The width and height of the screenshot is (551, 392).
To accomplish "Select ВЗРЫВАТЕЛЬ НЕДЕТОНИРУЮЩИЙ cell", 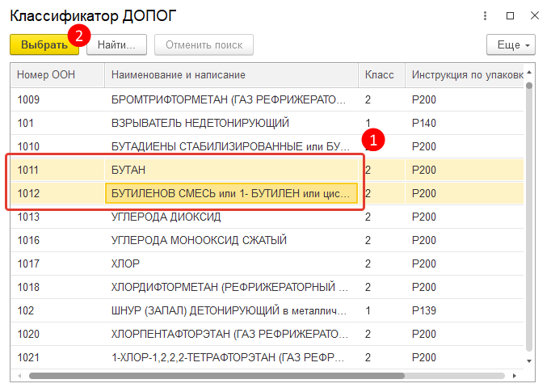I will (x=231, y=123).
